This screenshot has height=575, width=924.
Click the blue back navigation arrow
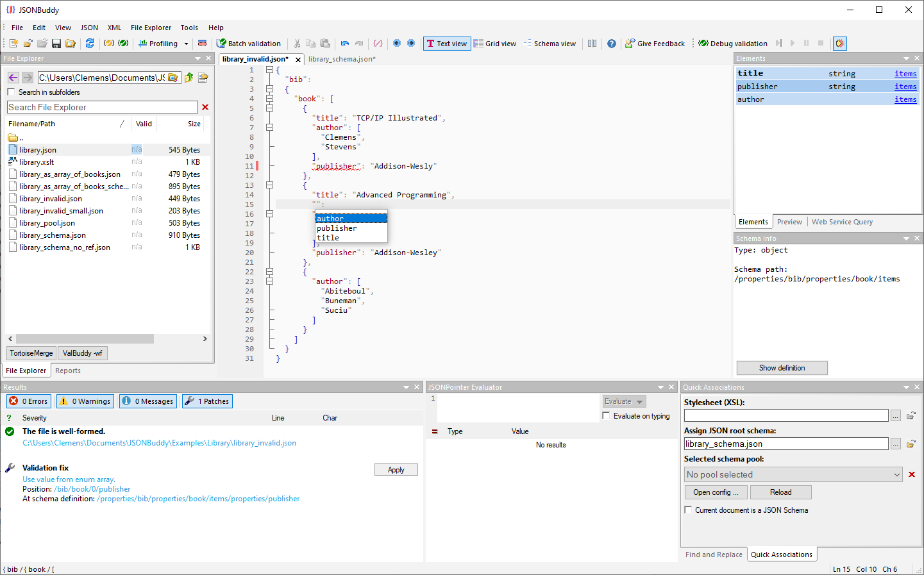click(x=397, y=44)
